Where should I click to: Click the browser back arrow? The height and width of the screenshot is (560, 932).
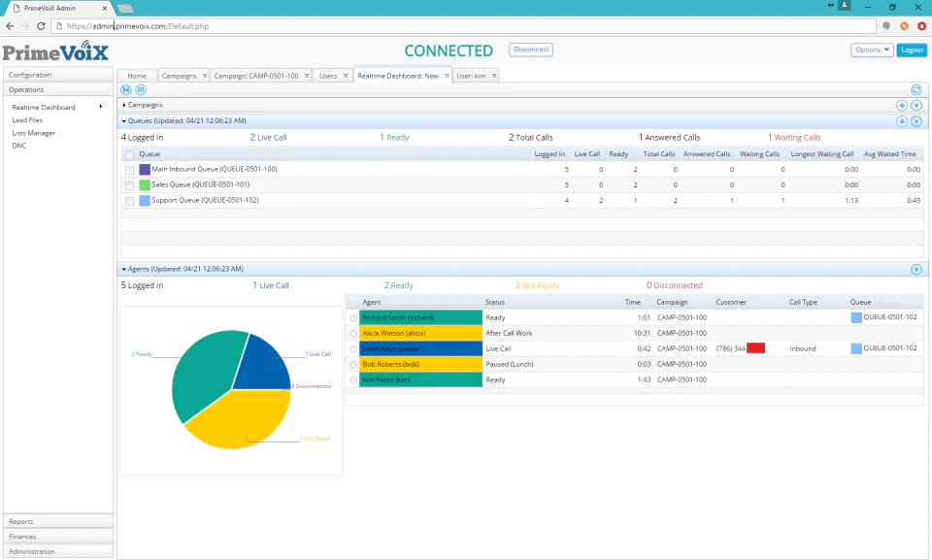coord(10,26)
